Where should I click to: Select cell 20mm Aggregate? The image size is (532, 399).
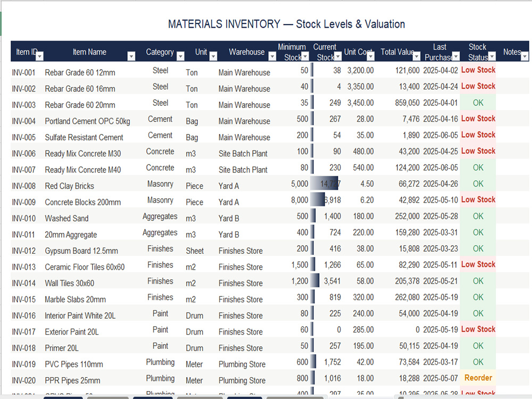coord(71,235)
